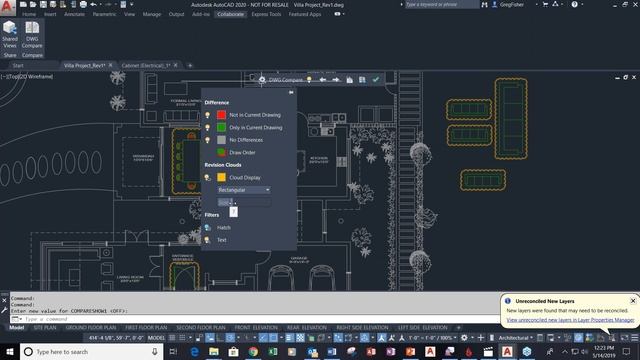Open the Manage ribbon tab
640x360 pixels.
[x=152, y=14]
